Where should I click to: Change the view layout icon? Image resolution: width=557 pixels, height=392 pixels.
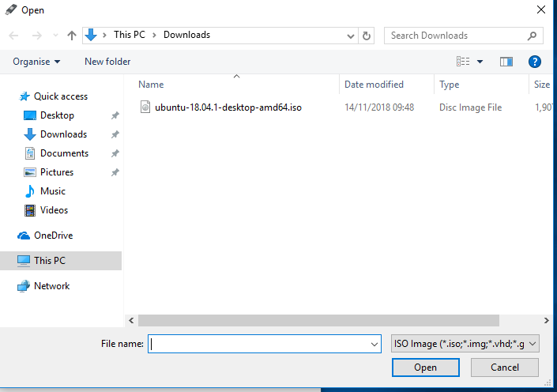point(463,62)
